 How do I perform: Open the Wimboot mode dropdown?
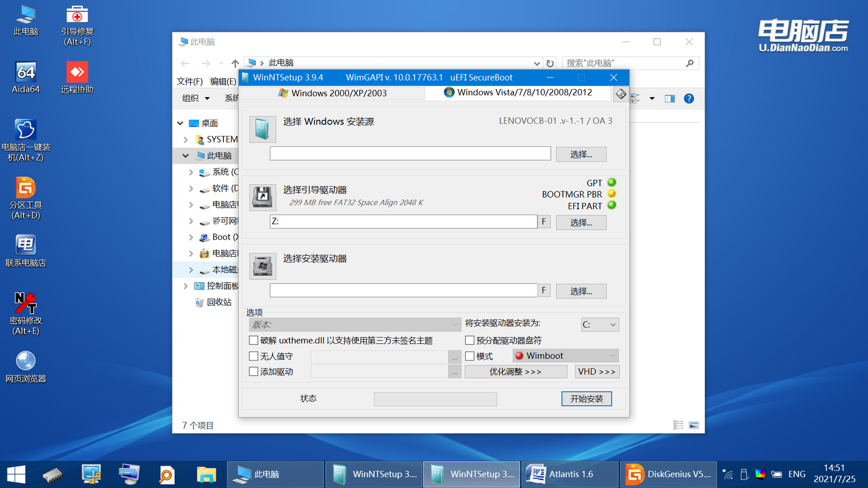(565, 356)
